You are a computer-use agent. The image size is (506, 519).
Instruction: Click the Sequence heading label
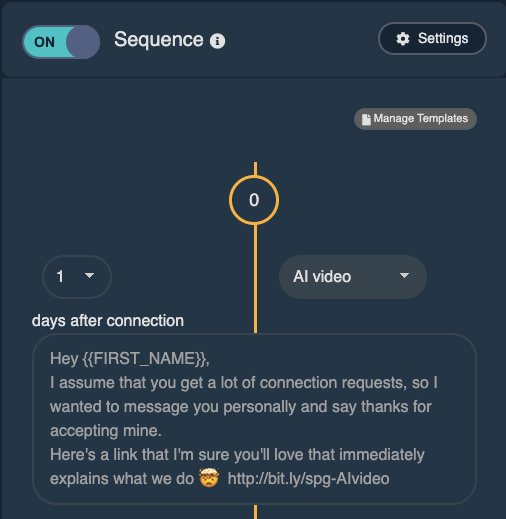click(x=159, y=40)
